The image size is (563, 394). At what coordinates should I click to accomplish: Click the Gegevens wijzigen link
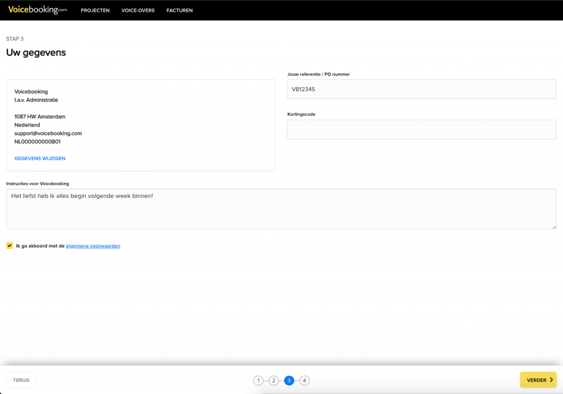tap(40, 158)
